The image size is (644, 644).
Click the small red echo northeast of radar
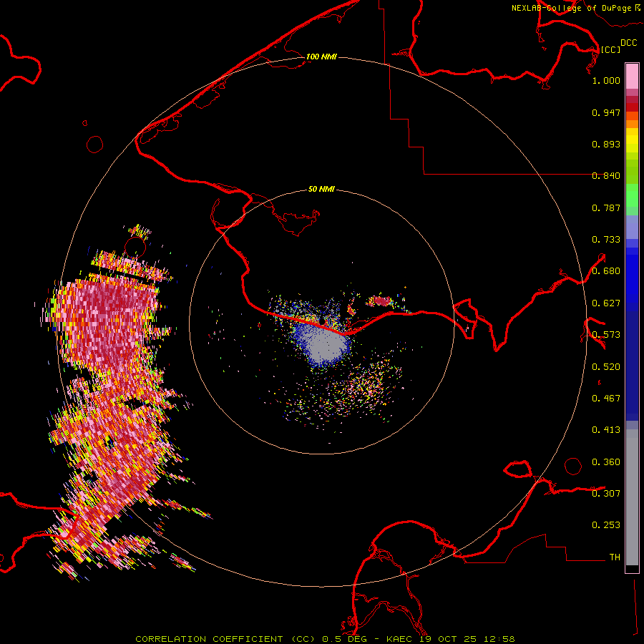click(382, 301)
